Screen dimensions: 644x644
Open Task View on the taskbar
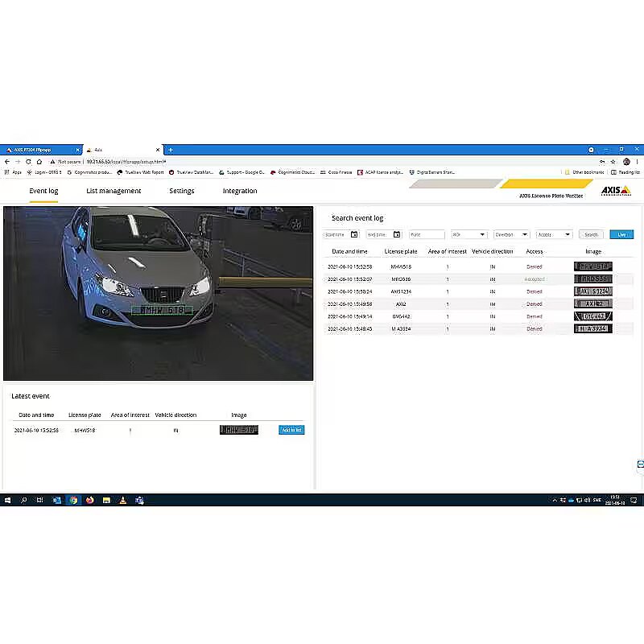tap(39, 500)
